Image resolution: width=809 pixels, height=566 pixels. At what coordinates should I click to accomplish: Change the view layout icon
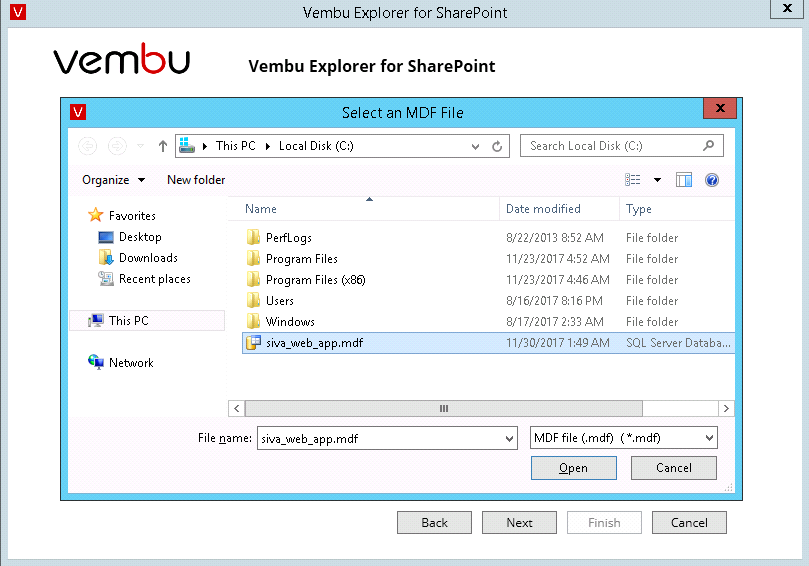click(633, 180)
